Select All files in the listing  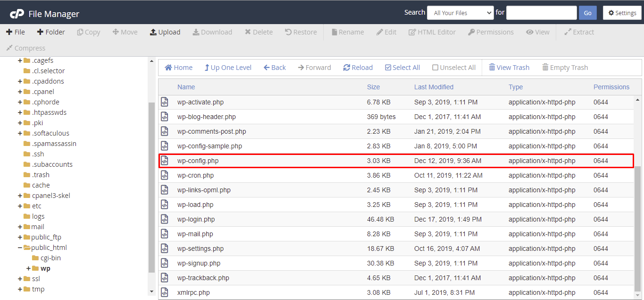pyautogui.click(x=402, y=67)
